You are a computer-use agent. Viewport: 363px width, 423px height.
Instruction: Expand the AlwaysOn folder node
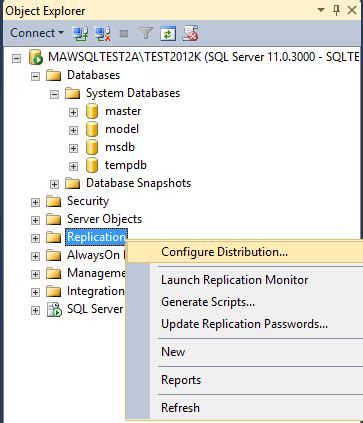click(x=35, y=256)
